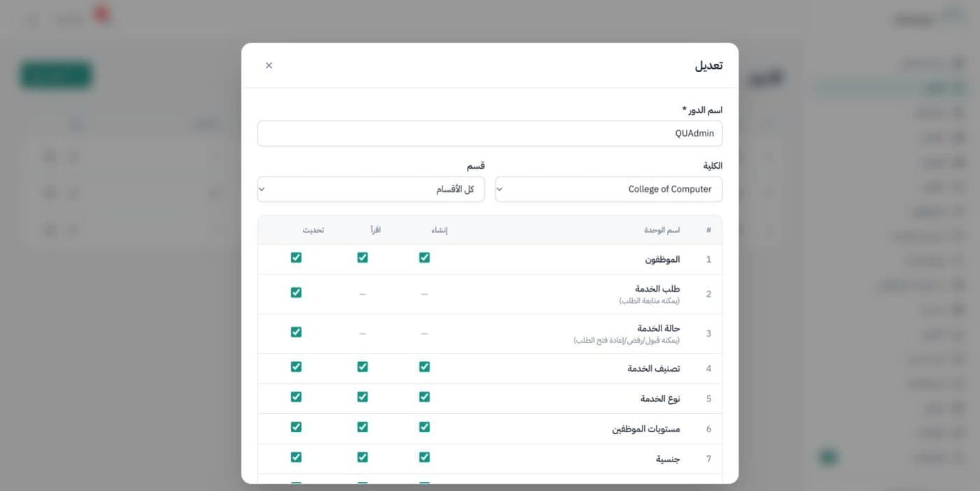The image size is (980, 491).
Task: Click the اسم الدور label
Action: click(x=702, y=110)
